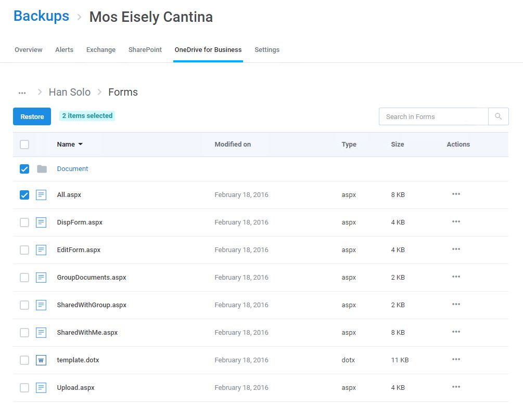Click file icon next to DispForm.aspx
The height and width of the screenshot is (420, 523).
(x=41, y=222)
